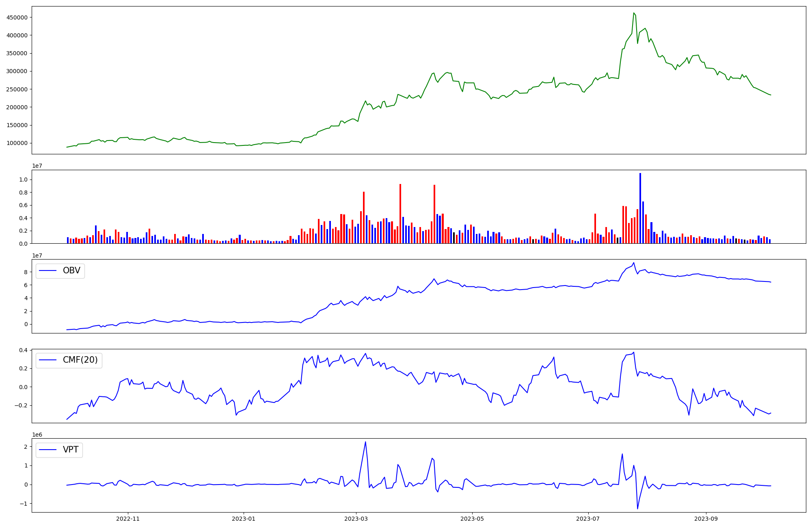Click the 100000 price axis tick label
Screen dimensions: 812x528
click(x=17, y=143)
